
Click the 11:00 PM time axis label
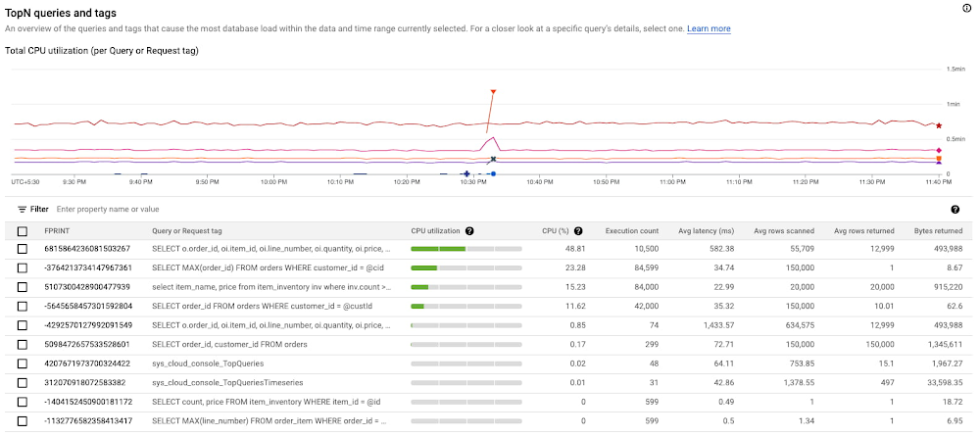point(672,182)
